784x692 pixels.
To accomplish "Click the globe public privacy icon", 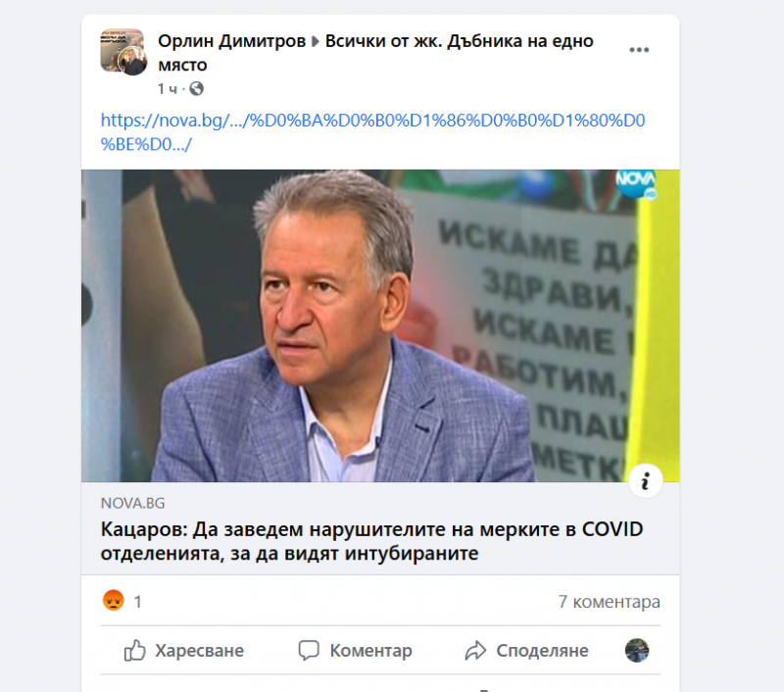I will (197, 88).
